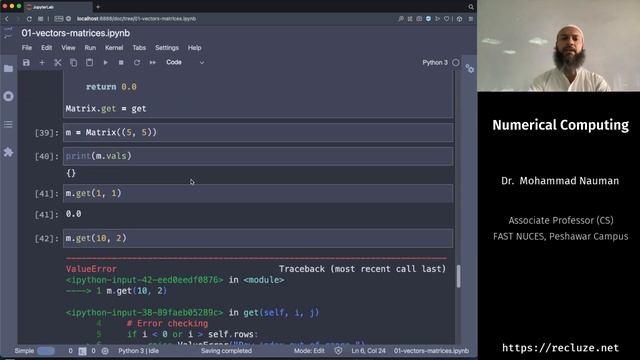The image size is (640, 360).
Task: Click the kernels count icon in status bar
Action: pyautogui.click(x=105, y=351)
